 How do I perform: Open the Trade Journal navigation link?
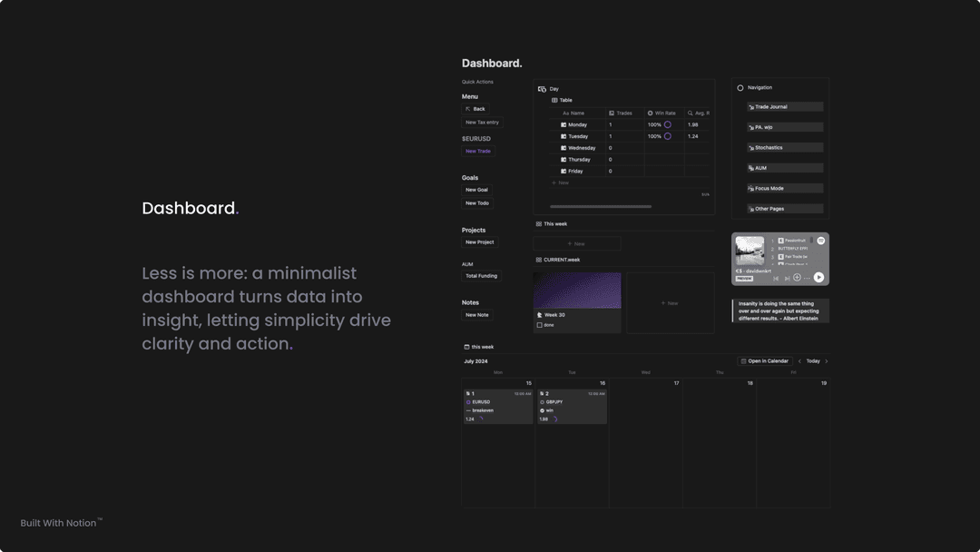point(785,107)
